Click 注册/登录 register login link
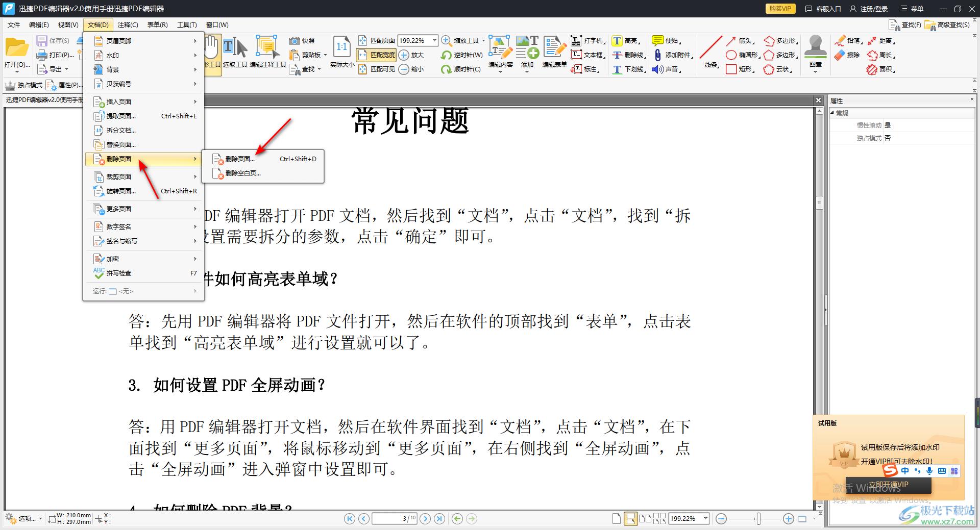This screenshot has width=980, height=530. coord(869,9)
